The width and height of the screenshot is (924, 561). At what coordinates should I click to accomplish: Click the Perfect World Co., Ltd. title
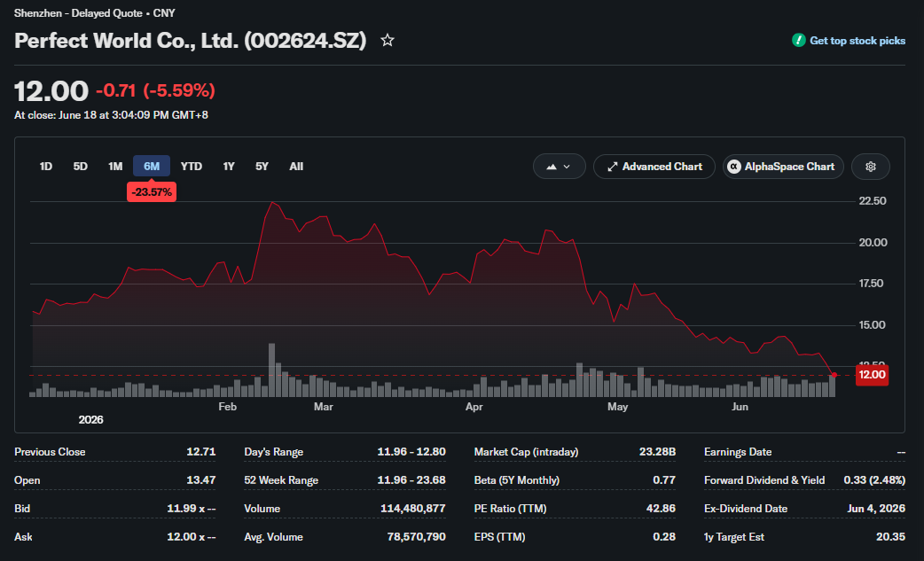click(x=190, y=41)
